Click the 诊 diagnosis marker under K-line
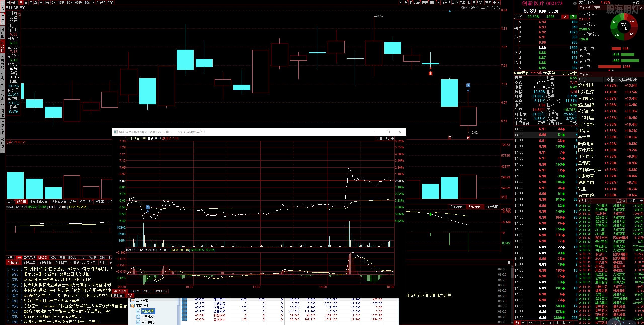The height and width of the screenshot is (325, 644). (x=468, y=137)
